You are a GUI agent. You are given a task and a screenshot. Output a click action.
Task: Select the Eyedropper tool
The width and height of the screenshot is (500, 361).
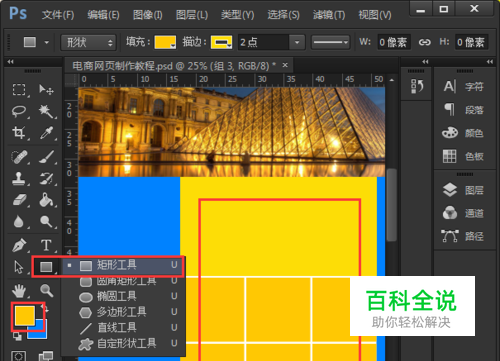pos(46,133)
